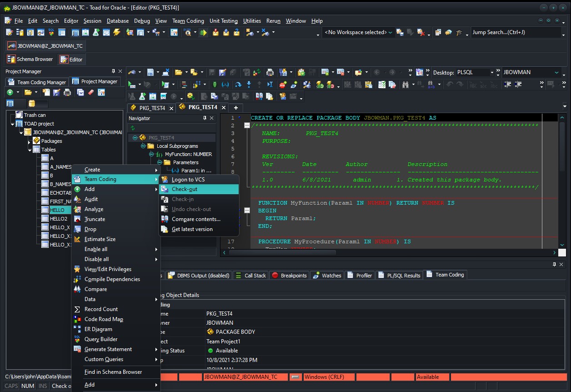
Task: Open the workspace selection dropdown
Action: [x=390, y=32]
